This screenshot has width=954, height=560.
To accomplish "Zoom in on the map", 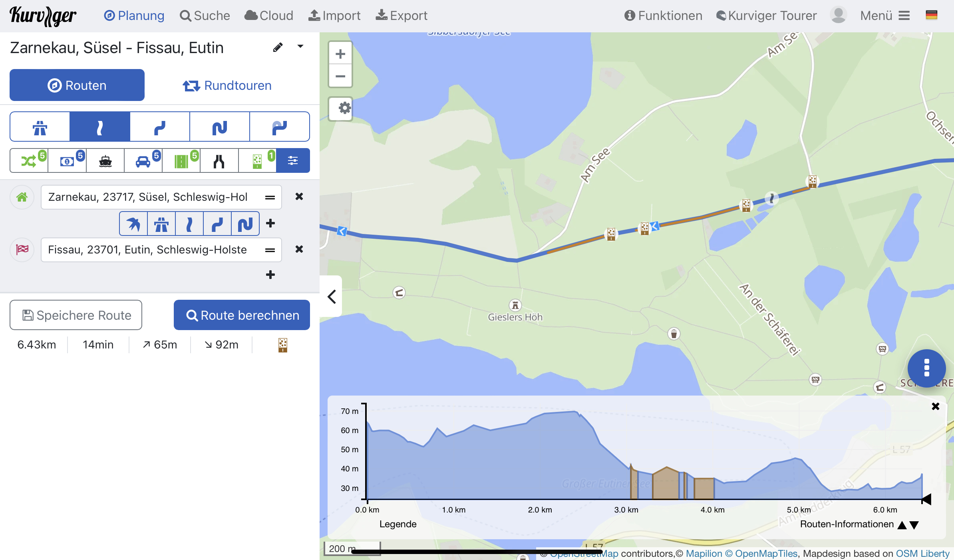I will click(x=340, y=54).
